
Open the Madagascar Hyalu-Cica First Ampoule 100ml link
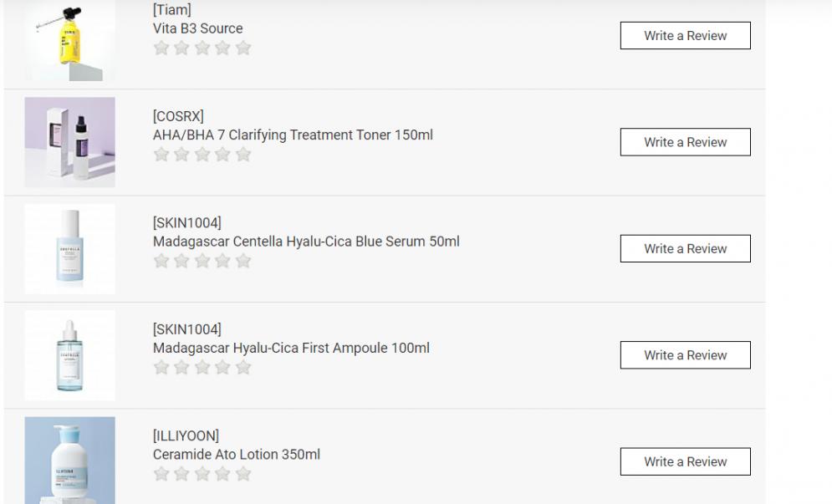coord(291,348)
